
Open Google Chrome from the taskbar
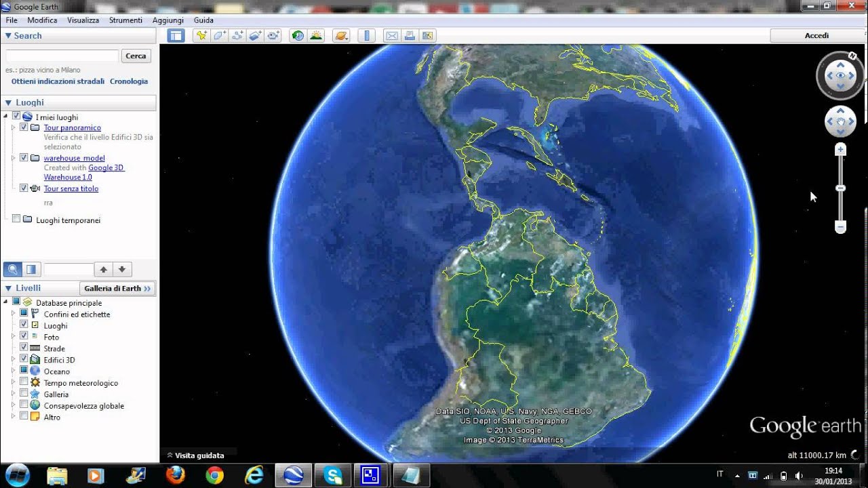pos(214,475)
